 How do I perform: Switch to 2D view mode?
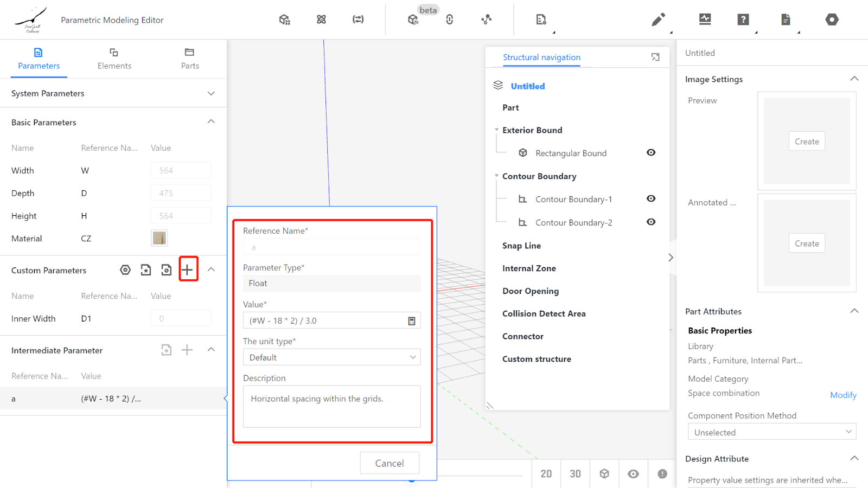[x=546, y=474]
